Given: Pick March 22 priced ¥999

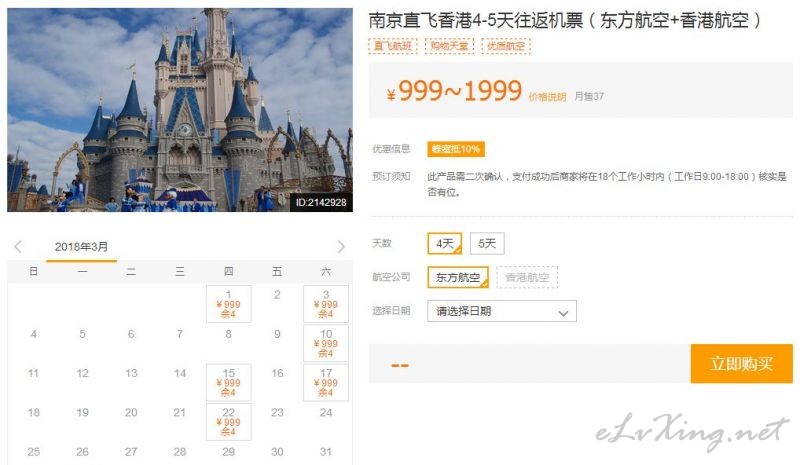Looking at the screenshot, I should coord(229,422).
